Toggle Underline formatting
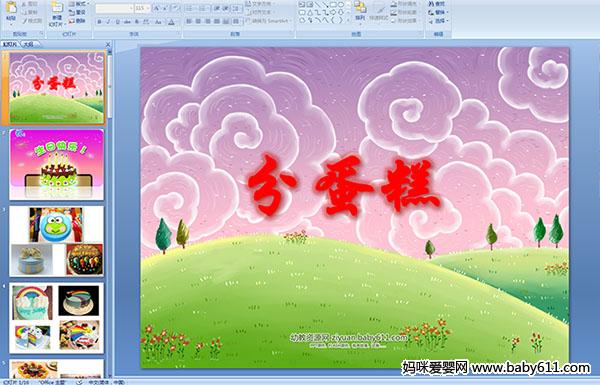 [117, 22]
